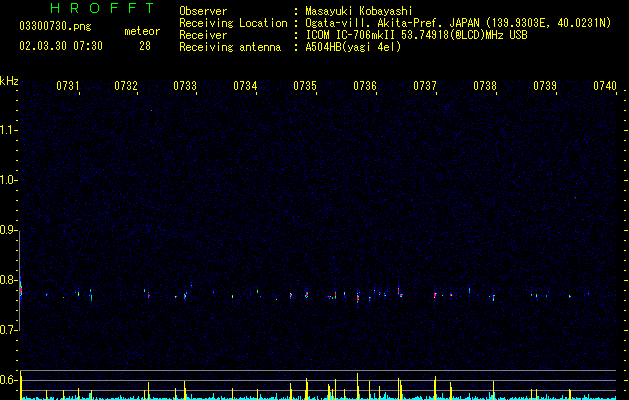Image resolution: width=629 pixels, height=400 pixels.
Task: Click the 0737 time marker
Action: 425,85
